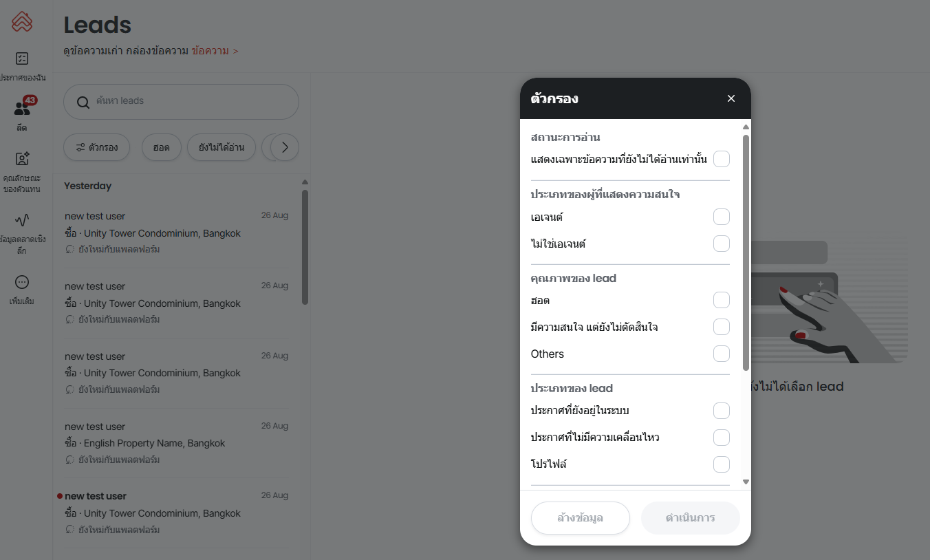Select the ยังไม่ได้อ่าน filter chip

coord(221,147)
